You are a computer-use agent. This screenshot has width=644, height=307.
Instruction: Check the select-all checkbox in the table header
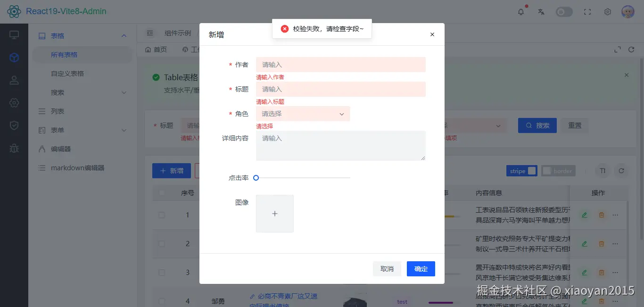point(162,193)
